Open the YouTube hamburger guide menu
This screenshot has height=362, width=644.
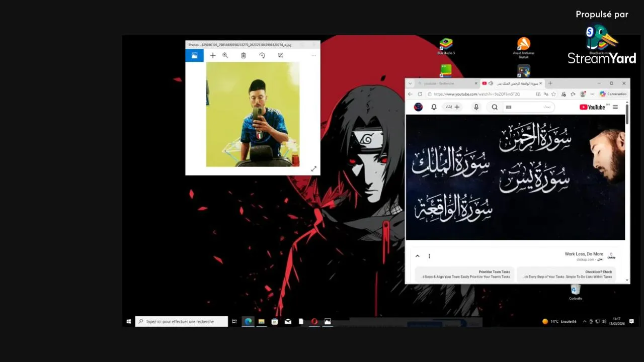(615, 107)
